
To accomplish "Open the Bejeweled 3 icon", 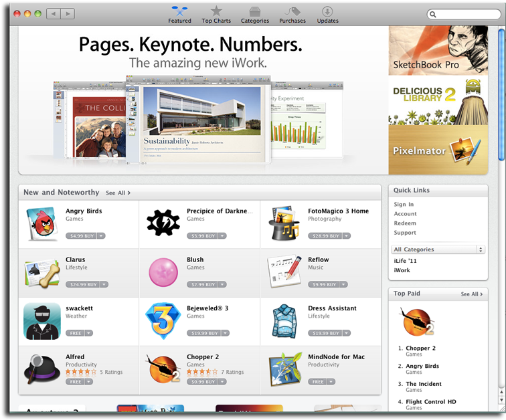I will [x=163, y=320].
